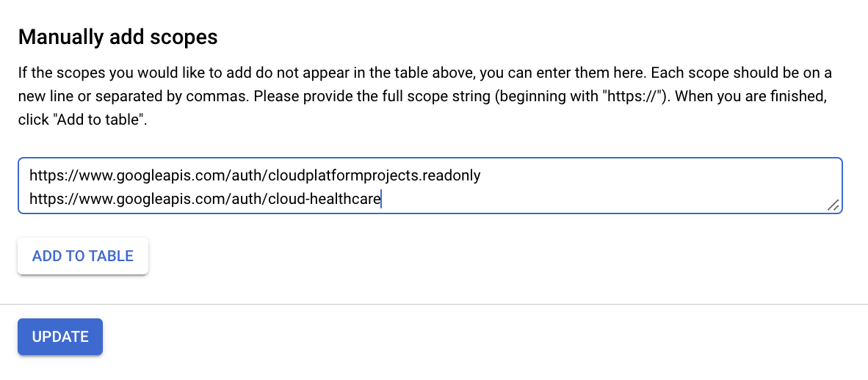Place cursor in the cloud-healthcare scope line
The image size is (868, 380).
(206, 199)
